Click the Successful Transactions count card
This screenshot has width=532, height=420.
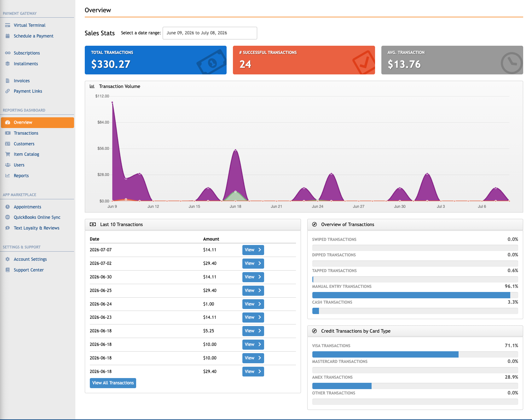coord(304,60)
